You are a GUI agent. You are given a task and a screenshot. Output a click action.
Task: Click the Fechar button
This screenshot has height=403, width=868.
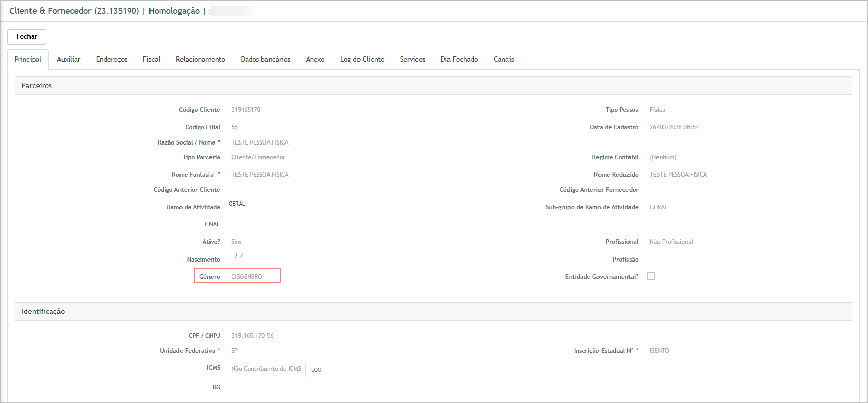(x=26, y=37)
